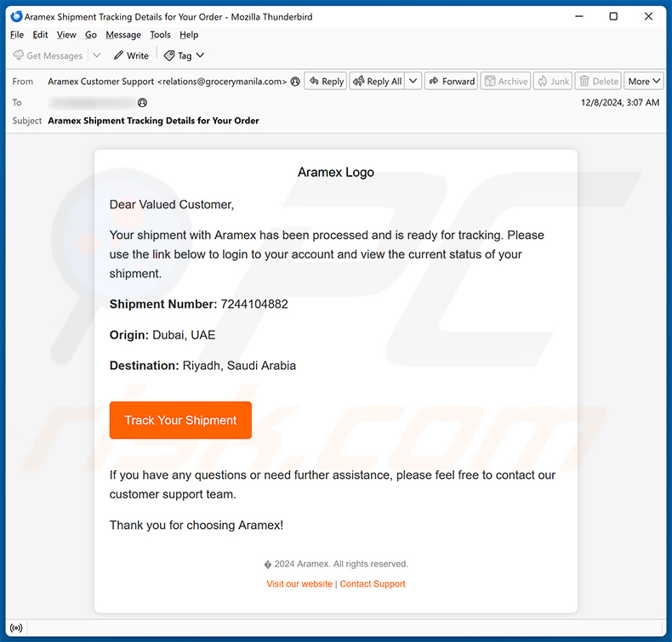Image resolution: width=672 pixels, height=642 pixels.
Task: Click the Reply button
Action: point(326,81)
